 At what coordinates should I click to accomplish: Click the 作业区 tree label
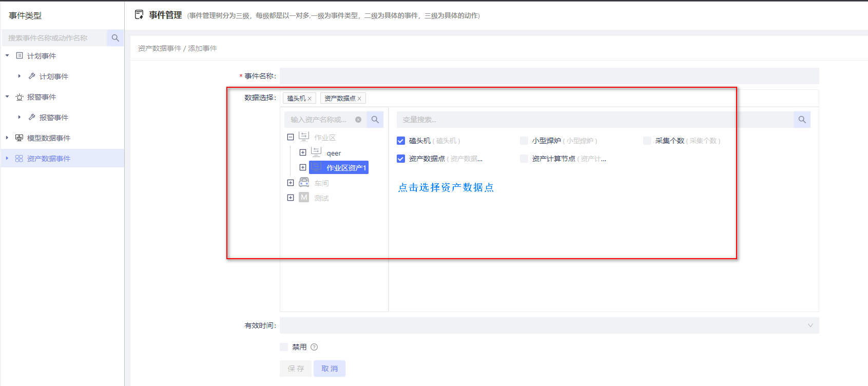tap(325, 138)
